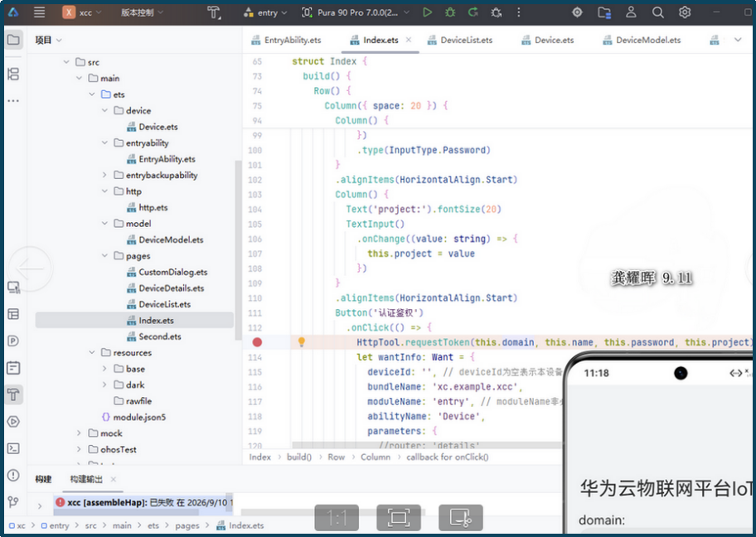Show the hidden editor tabs dropdown chevron
This screenshot has height=537, width=756.
[x=738, y=40]
